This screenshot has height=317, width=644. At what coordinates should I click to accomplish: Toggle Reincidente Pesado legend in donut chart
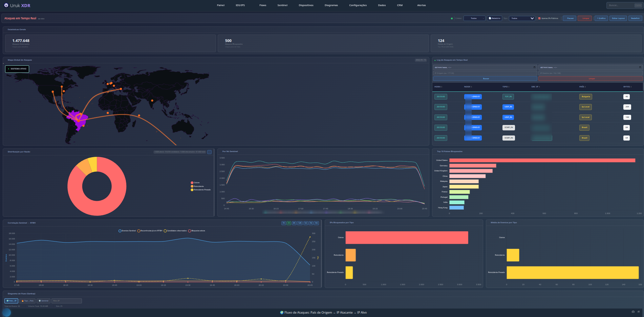coord(201,190)
